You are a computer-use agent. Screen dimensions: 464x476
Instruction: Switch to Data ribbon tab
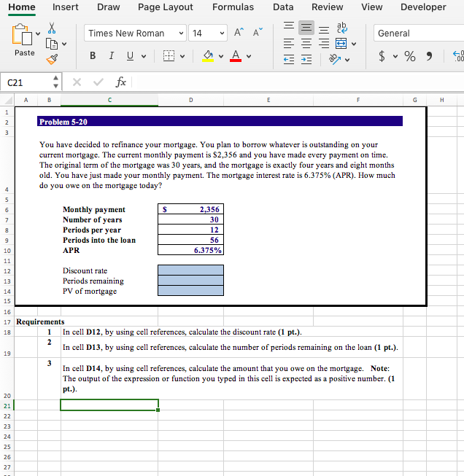tap(283, 7)
